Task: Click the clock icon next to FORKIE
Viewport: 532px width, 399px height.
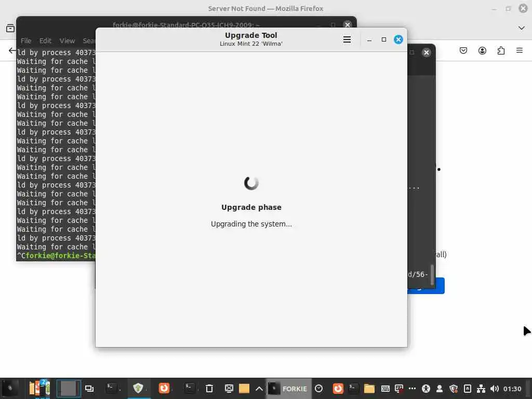Action: [318, 389]
